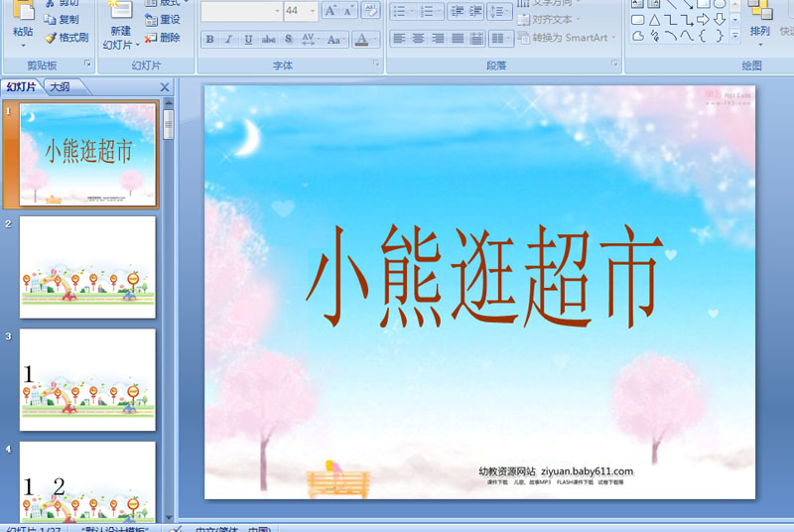Open the 剪贴板 clipboard dialog launcher

point(87,64)
